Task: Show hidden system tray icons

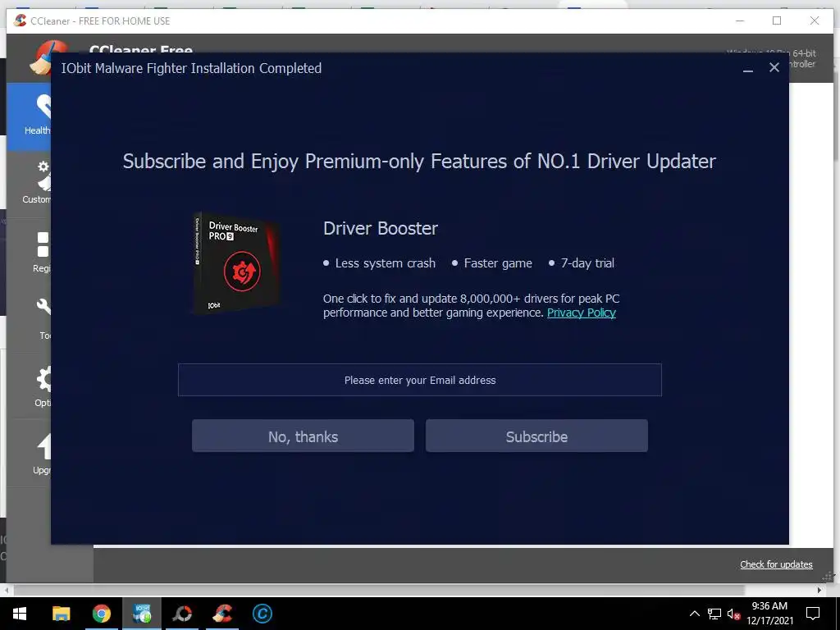Action: (694, 614)
